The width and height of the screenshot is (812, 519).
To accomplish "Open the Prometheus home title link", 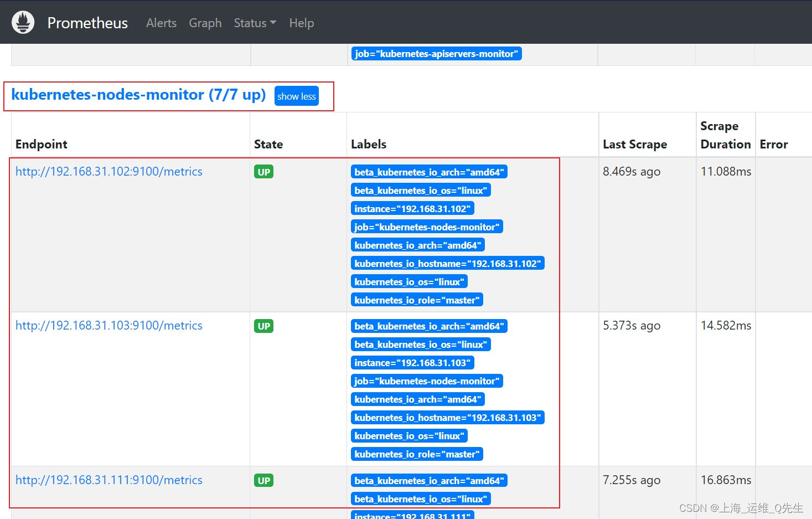I will click(x=87, y=23).
